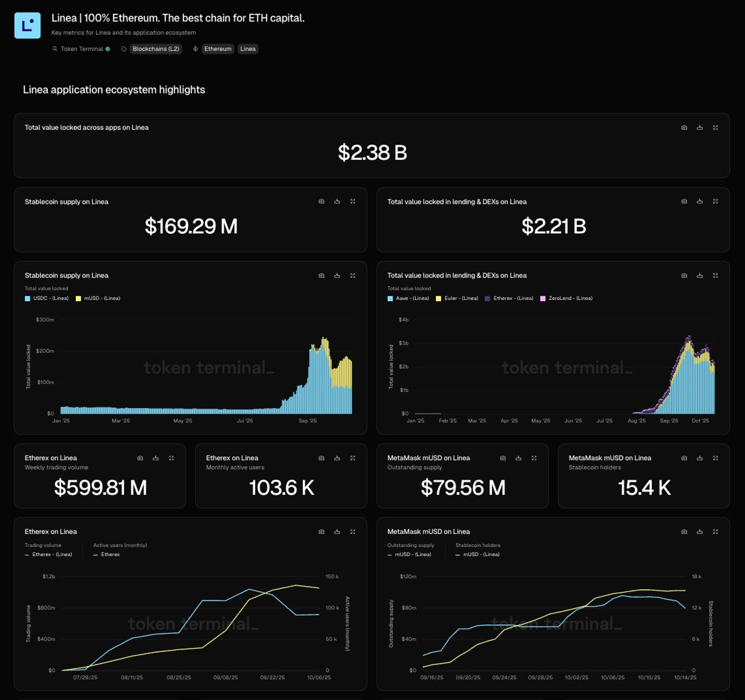Download the Total value locked across apps card
745x700 pixels.
[x=699, y=128]
